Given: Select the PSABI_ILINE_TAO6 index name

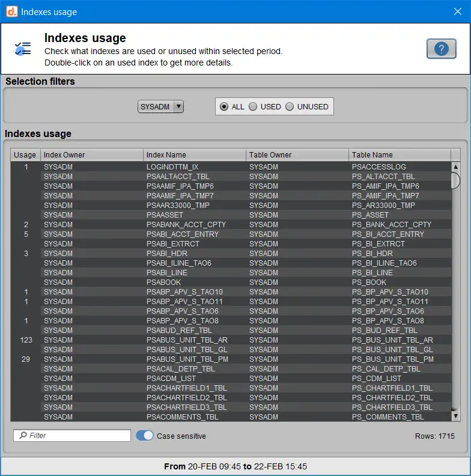Looking at the screenshot, I should tap(179, 263).
